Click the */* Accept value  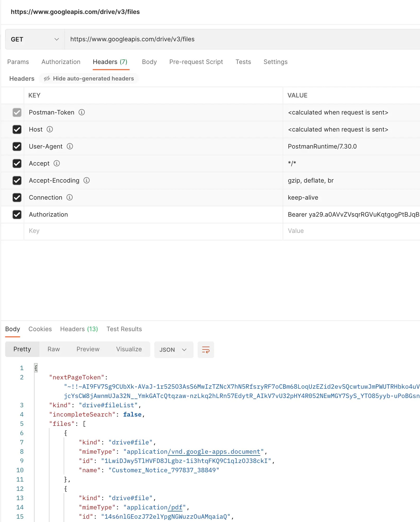pos(292,163)
